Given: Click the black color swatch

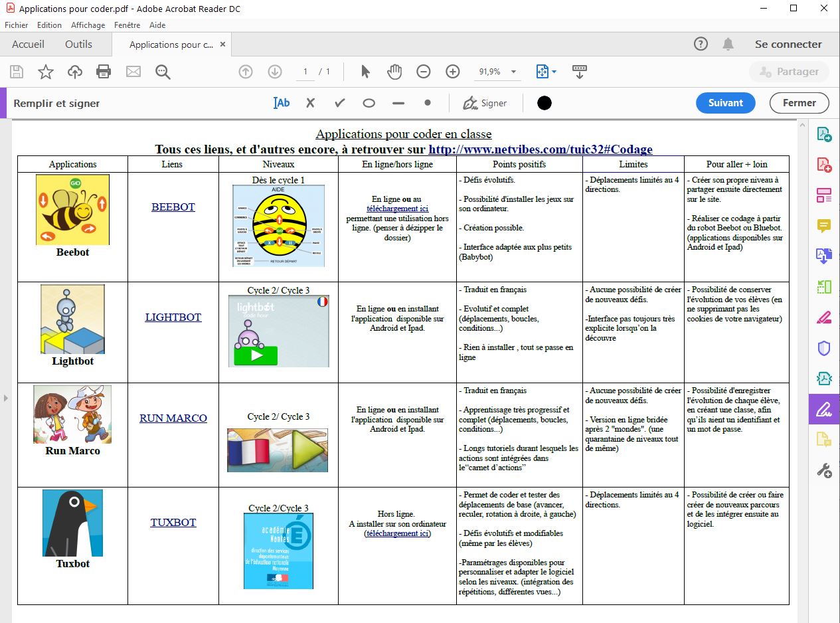Looking at the screenshot, I should pyautogui.click(x=545, y=103).
